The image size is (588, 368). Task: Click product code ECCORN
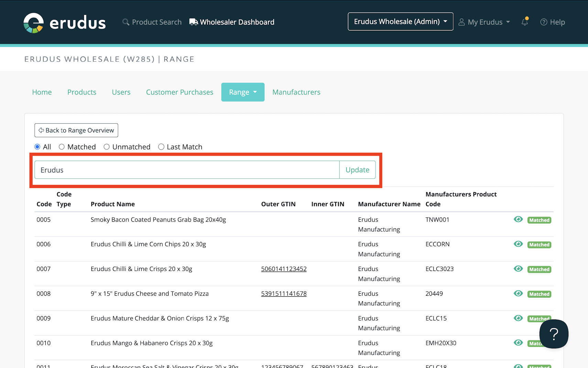click(x=437, y=244)
